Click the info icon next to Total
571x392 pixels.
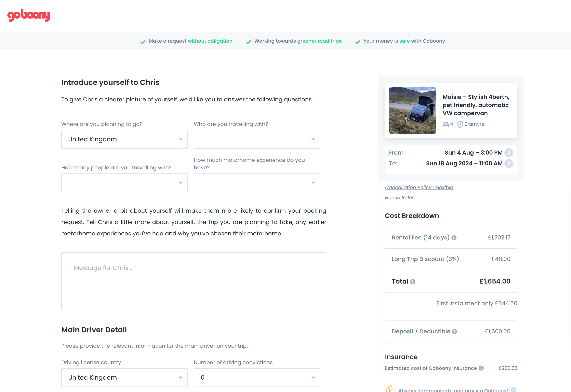click(413, 282)
